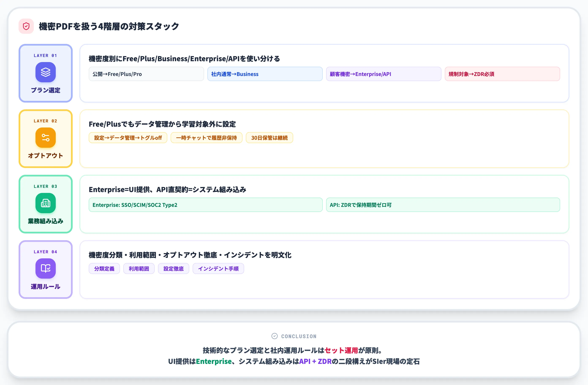Click the red セット運用 highlighted text
This screenshot has width=588, height=385.
(x=341, y=350)
